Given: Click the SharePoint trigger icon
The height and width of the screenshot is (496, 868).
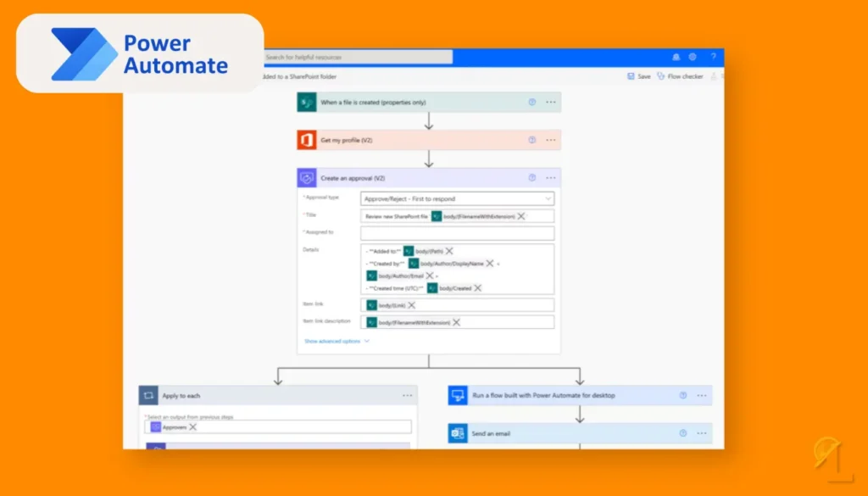Looking at the screenshot, I should [307, 103].
